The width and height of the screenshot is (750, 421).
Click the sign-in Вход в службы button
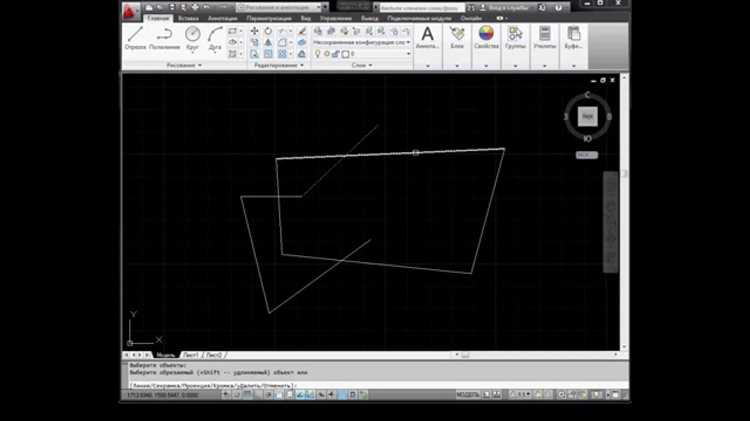(506, 8)
